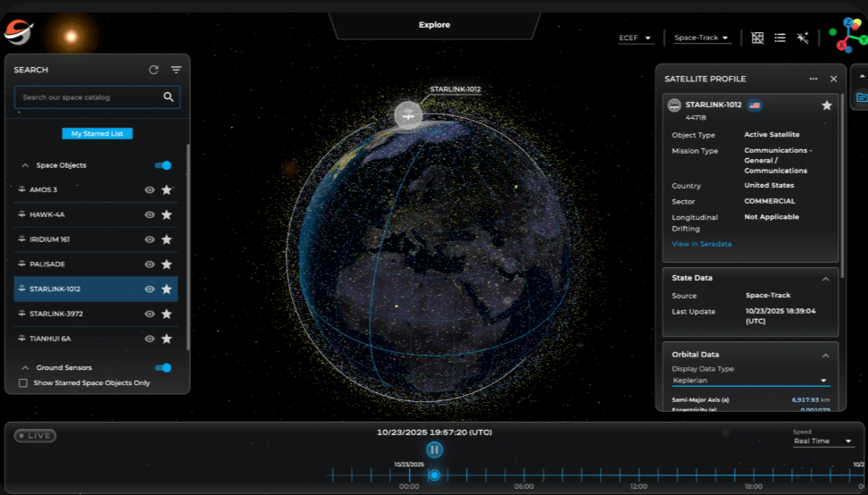Toggle the grid overlay icon in the top toolbar
The image size is (868, 495).
point(757,38)
